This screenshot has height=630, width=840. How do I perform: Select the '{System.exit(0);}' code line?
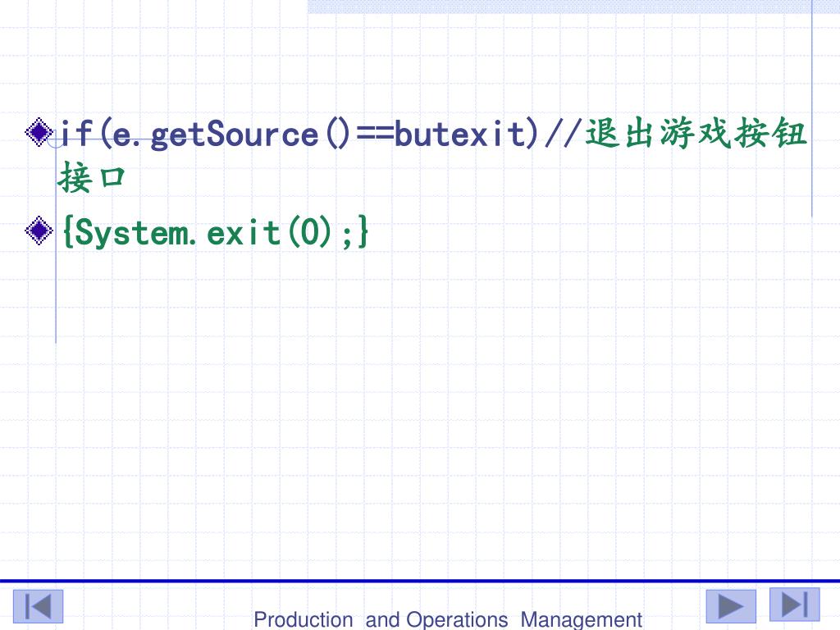216,232
